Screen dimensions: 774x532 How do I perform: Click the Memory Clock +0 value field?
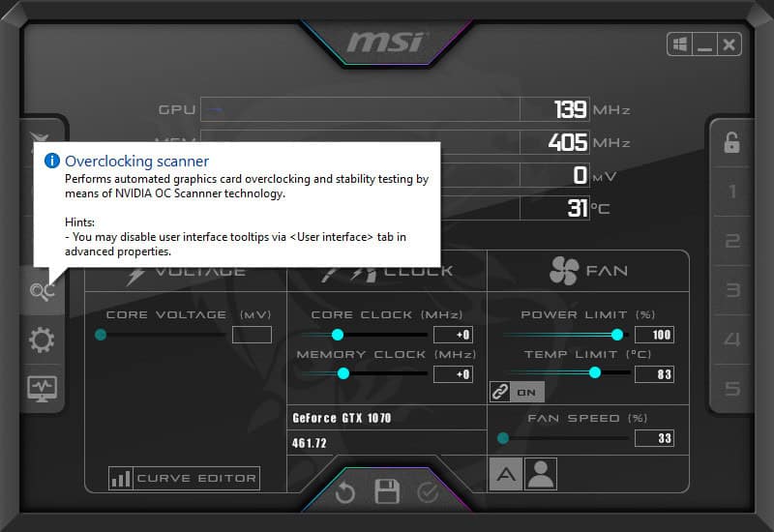pos(453,374)
